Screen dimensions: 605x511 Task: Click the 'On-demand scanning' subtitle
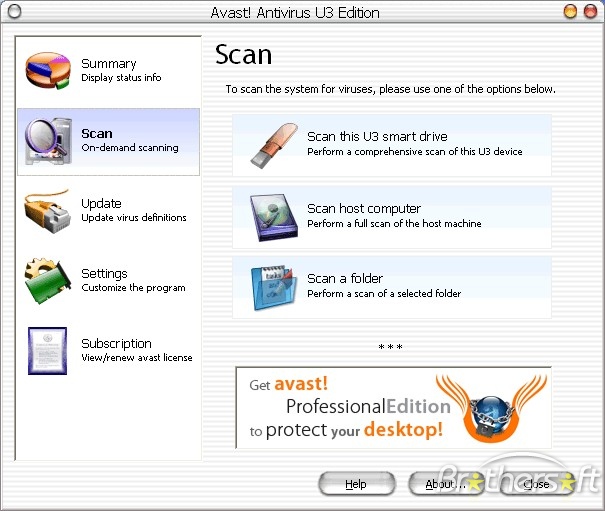(x=130, y=148)
